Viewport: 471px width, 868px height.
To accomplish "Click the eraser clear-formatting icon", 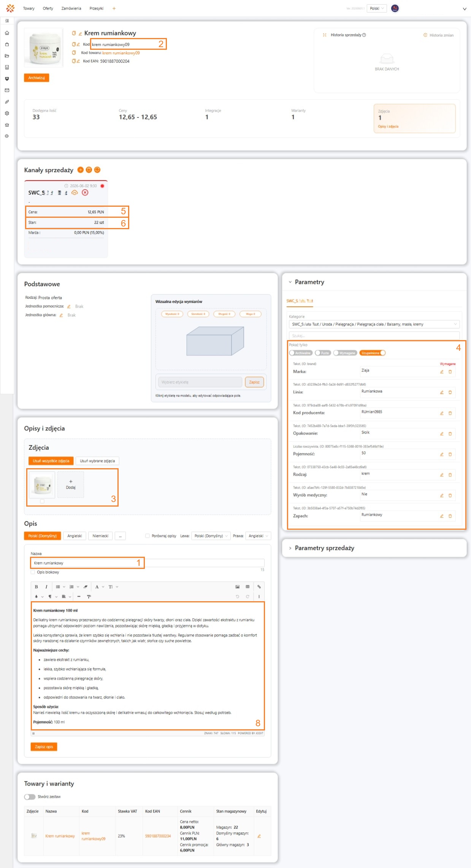I will click(86, 587).
